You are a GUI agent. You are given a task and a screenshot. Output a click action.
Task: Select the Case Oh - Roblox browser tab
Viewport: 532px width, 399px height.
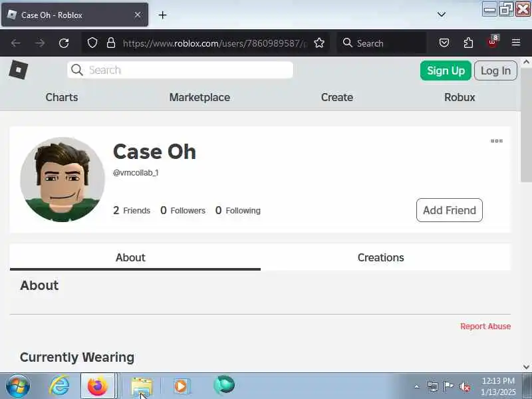pos(74,15)
